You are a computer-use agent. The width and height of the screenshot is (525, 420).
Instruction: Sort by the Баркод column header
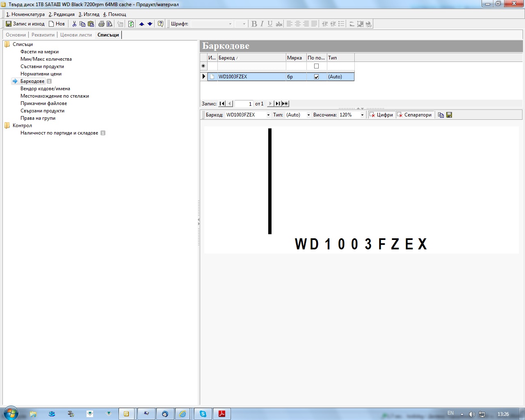click(251, 58)
